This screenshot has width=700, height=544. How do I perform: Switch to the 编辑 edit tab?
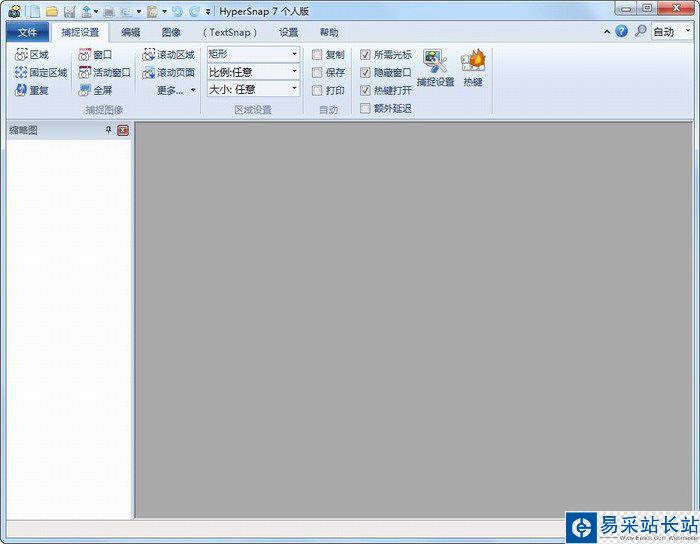click(131, 32)
